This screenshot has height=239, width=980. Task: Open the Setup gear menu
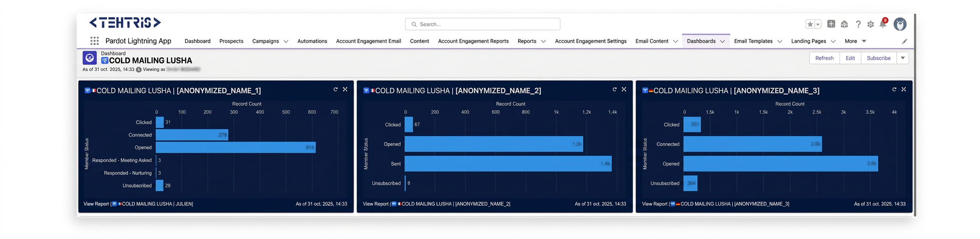coord(871,24)
